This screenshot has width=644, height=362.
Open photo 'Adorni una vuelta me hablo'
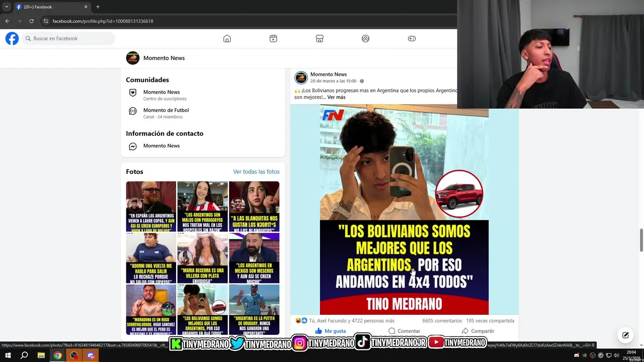[151, 258]
